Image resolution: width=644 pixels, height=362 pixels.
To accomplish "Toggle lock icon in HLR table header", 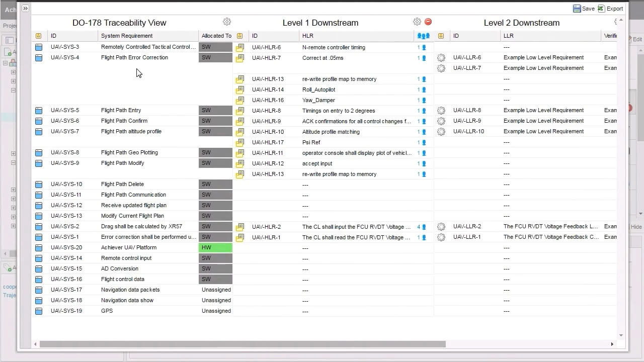I will pos(240,36).
